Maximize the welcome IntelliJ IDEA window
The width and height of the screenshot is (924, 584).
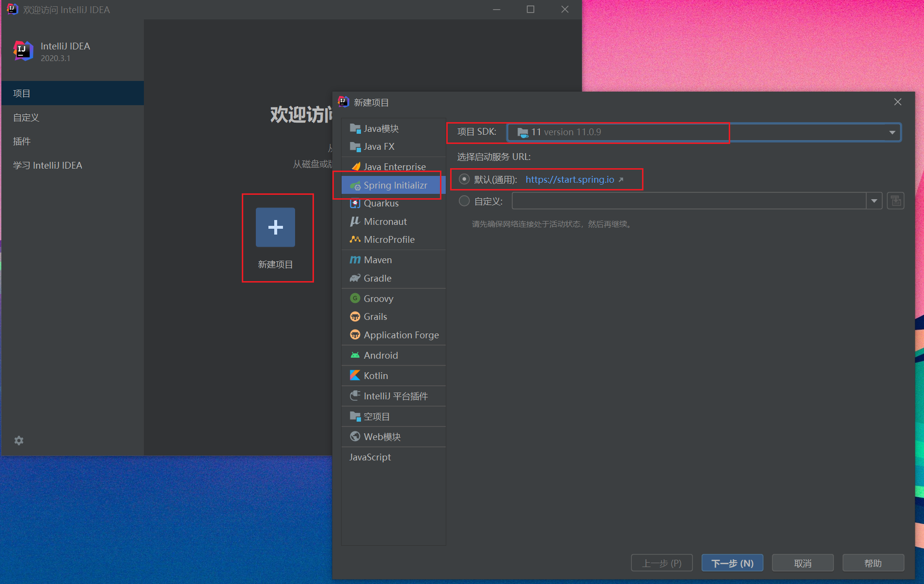531,9
